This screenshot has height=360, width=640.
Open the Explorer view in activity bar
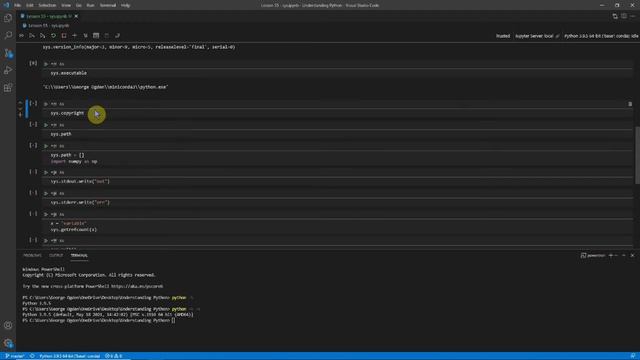(8, 18)
